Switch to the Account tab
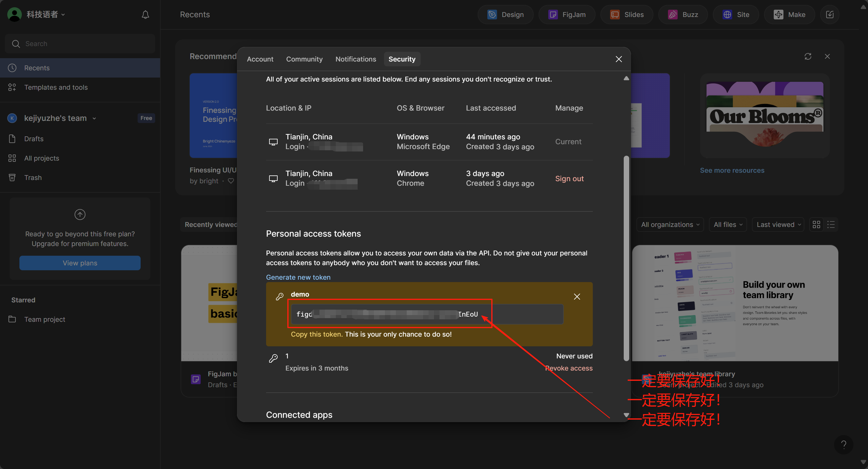 (260, 59)
